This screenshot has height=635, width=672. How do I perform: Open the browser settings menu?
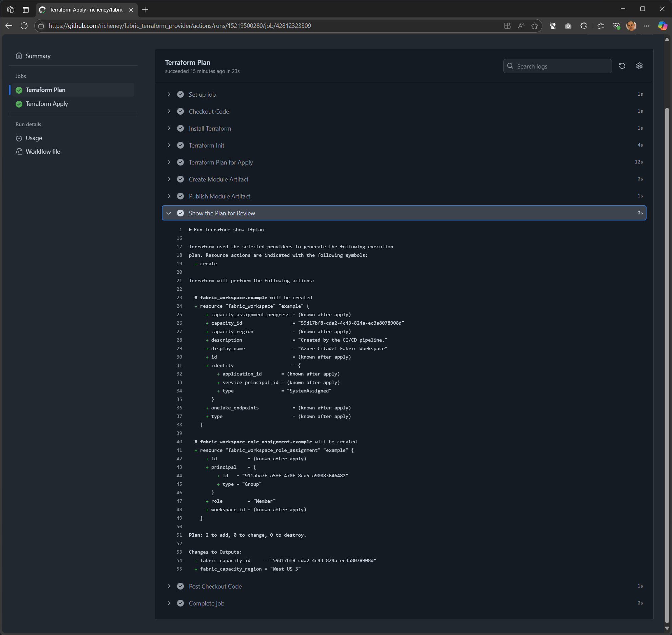[647, 25]
